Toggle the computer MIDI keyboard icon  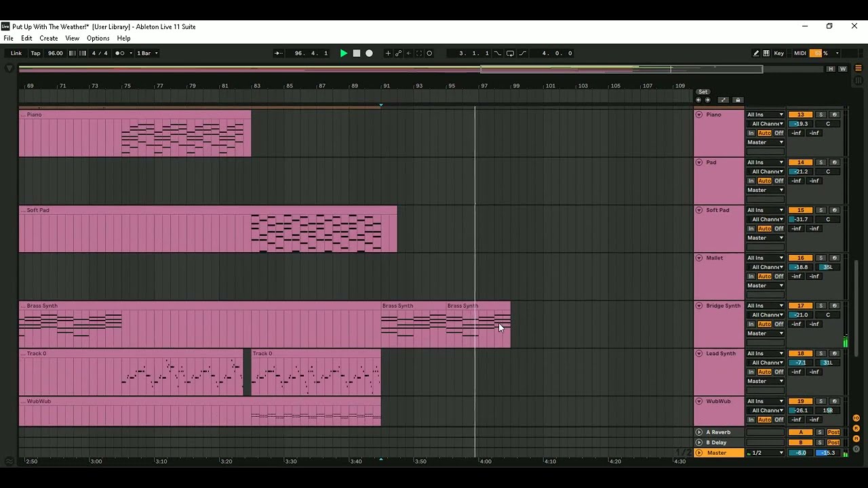[x=766, y=53]
